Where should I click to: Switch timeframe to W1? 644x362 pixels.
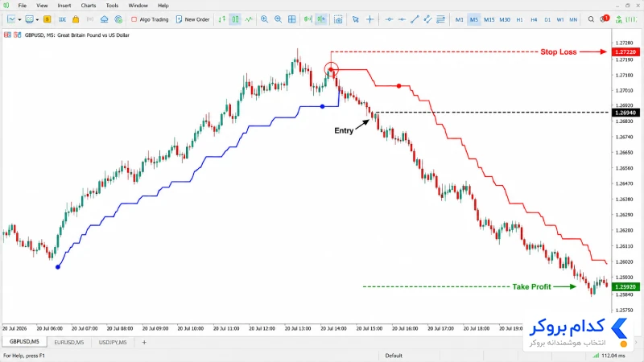tap(559, 19)
